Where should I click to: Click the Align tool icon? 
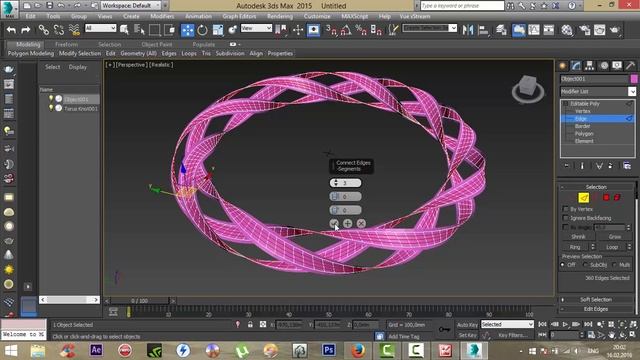[x=483, y=30]
